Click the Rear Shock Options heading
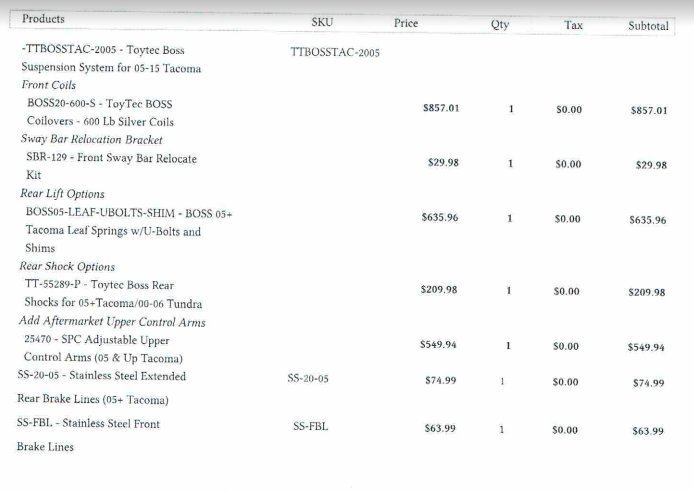Screen dimensions: 694x492 (x=67, y=266)
